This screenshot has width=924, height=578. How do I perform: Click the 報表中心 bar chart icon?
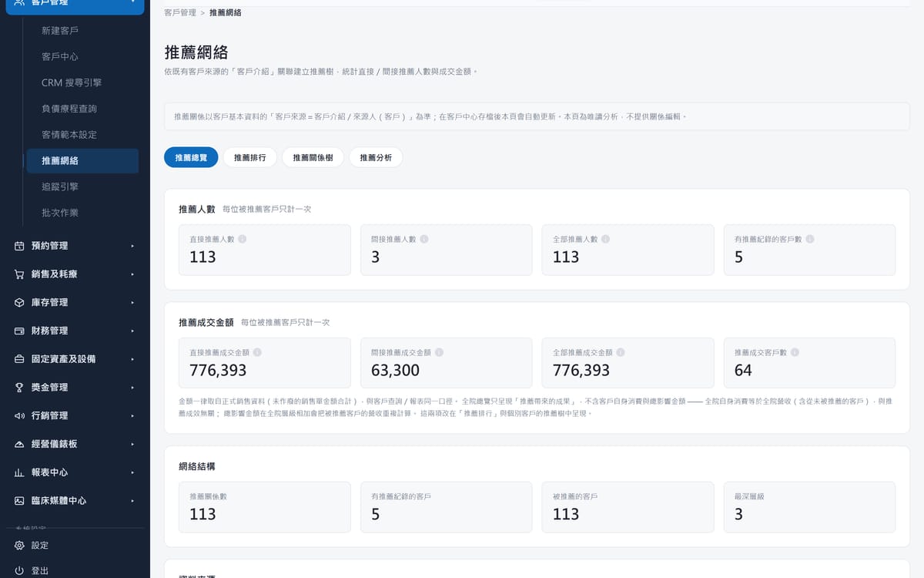coord(19,472)
